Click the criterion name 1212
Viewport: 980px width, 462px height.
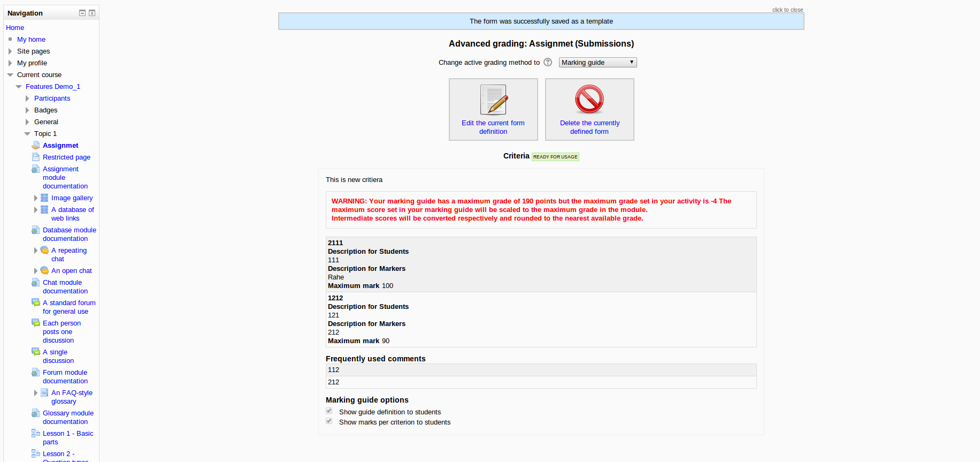(335, 298)
